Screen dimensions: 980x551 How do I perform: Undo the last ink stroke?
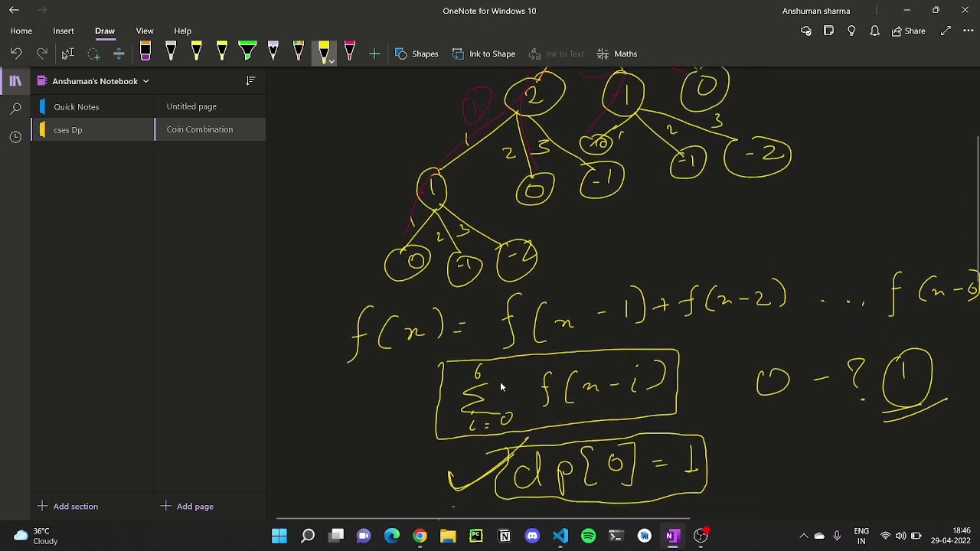tap(16, 54)
